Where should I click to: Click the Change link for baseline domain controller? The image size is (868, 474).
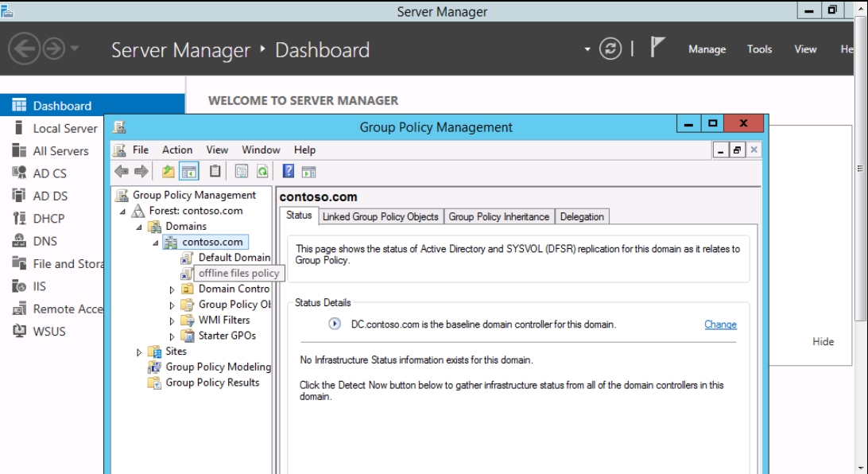720,324
